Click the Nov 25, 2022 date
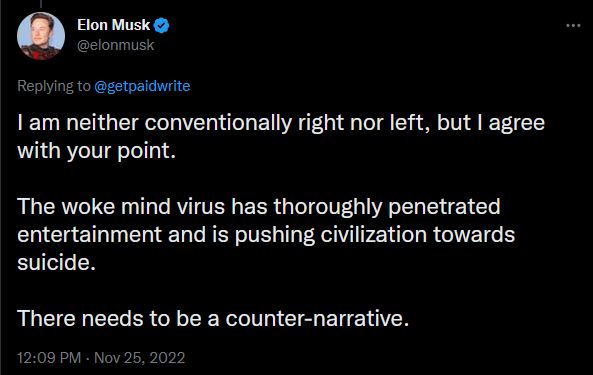The width and height of the screenshot is (593, 375). pyautogui.click(x=140, y=358)
